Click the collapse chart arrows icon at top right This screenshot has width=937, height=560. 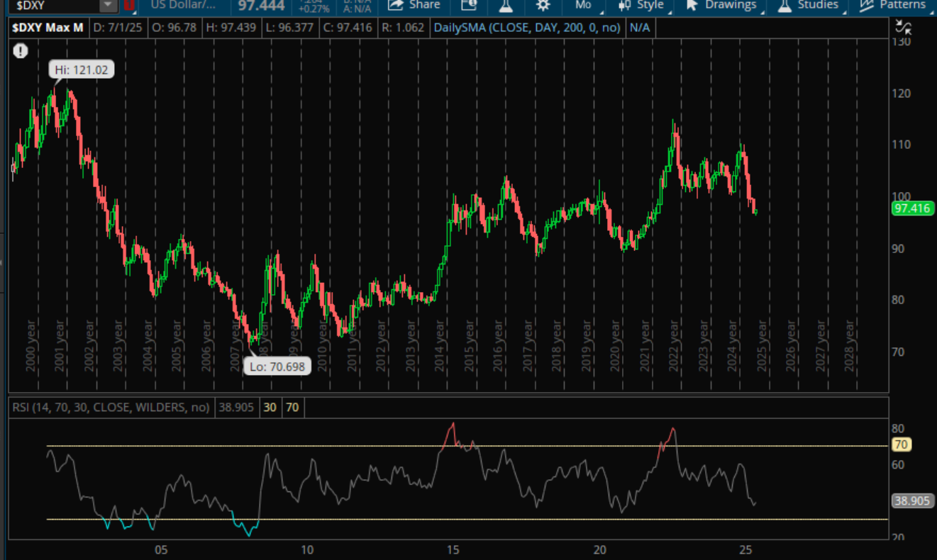coord(903,28)
